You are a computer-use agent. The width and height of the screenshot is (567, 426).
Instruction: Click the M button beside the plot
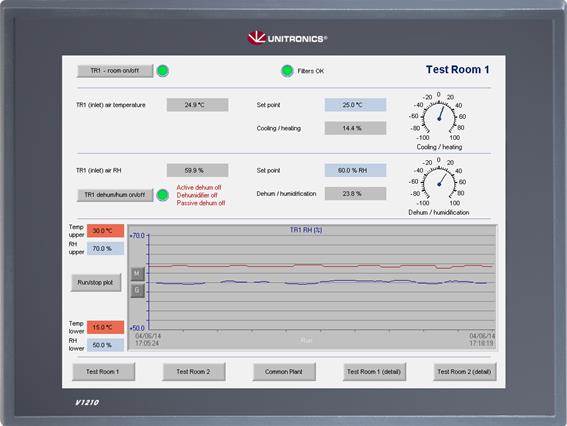(137, 274)
